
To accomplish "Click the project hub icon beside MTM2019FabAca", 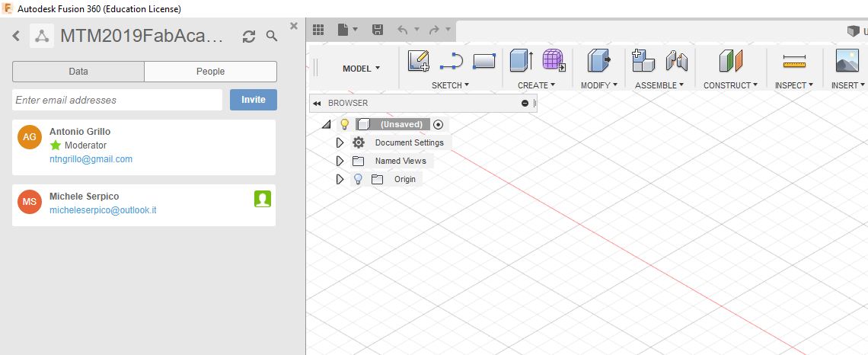I will click(x=42, y=36).
